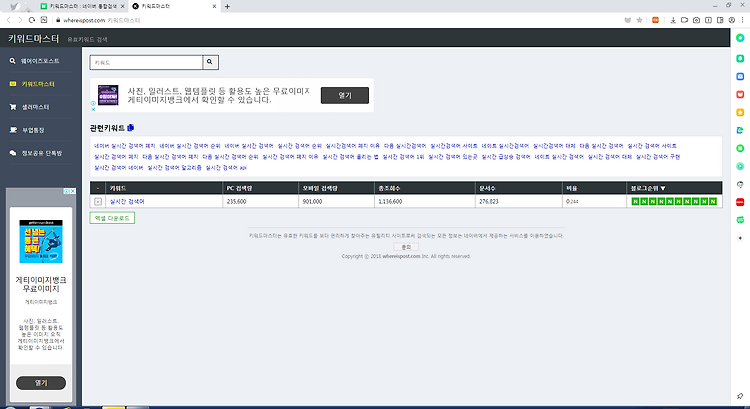Reload the page with the refresh icon
This screenshot has width=750, height=409.
tap(32, 20)
